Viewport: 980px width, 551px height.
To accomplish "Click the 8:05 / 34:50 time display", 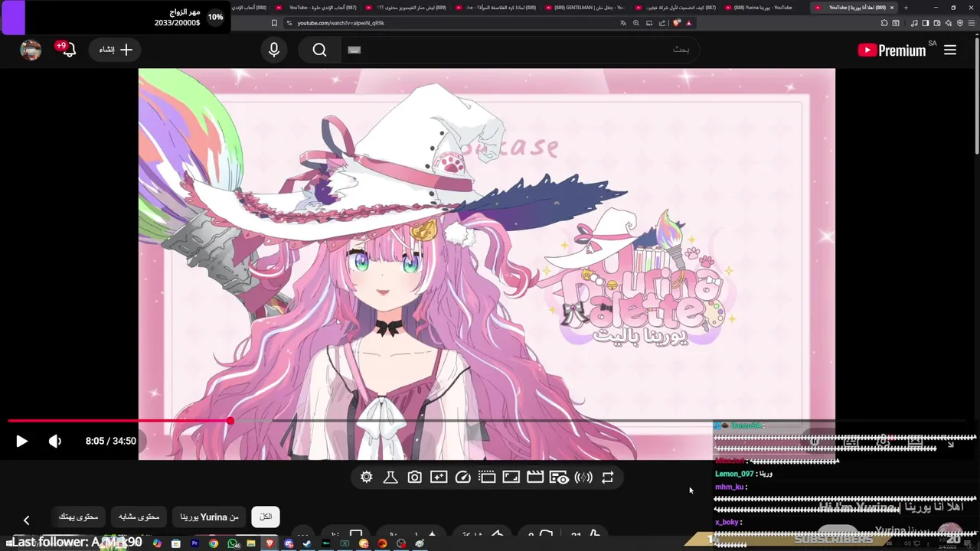I will point(111,441).
